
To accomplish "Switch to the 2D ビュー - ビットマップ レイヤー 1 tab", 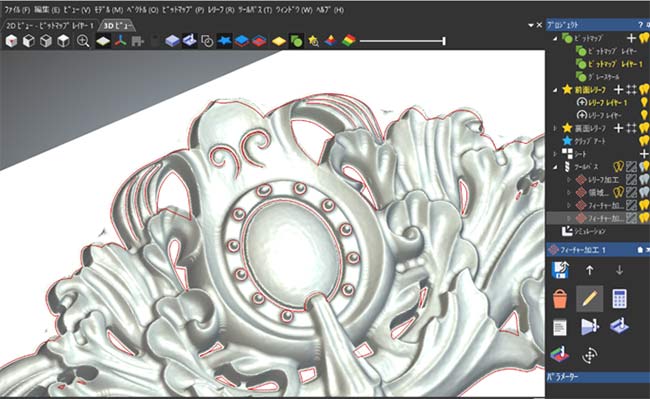I will (50, 26).
